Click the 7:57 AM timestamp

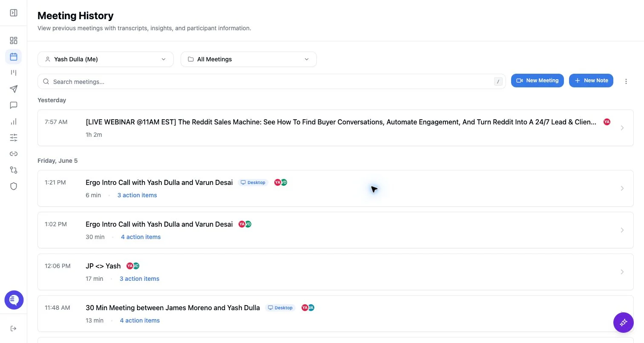tap(56, 122)
